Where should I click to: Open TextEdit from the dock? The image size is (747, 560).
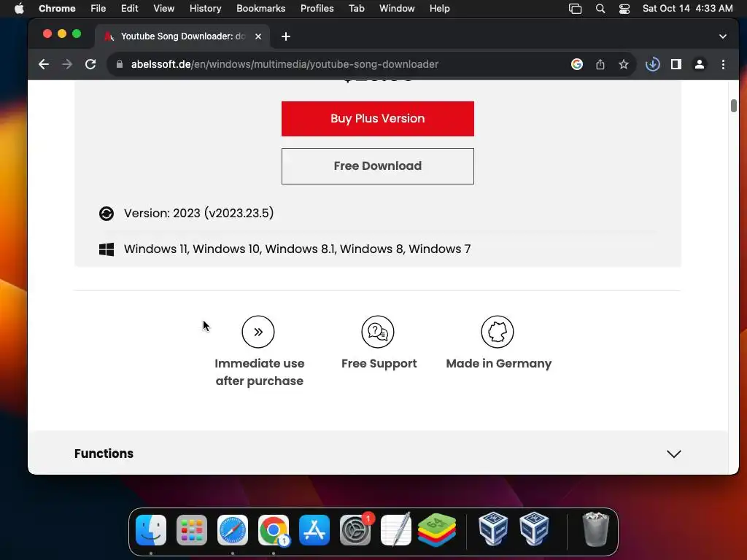pos(396,530)
